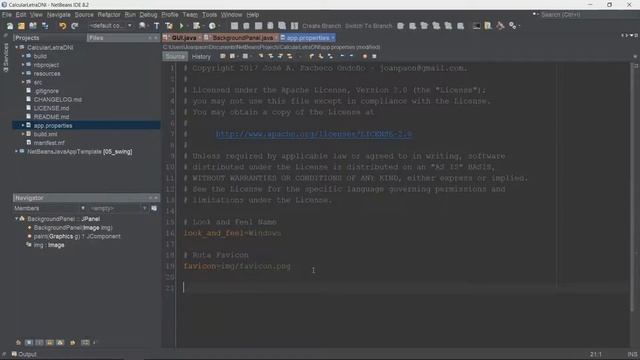Click the favicon=img/favicon.png property line
Viewport: 640px width, 360px height.
(x=237, y=266)
